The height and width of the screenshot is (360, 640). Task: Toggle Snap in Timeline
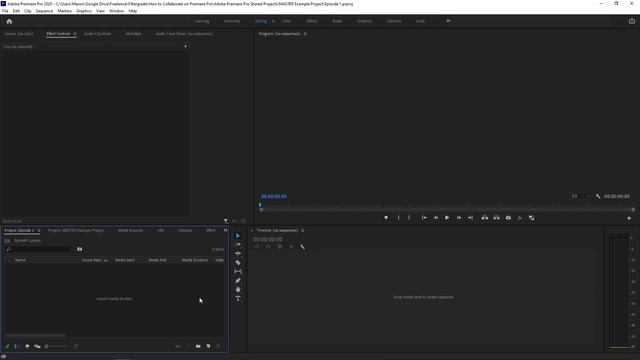[x=268, y=247]
